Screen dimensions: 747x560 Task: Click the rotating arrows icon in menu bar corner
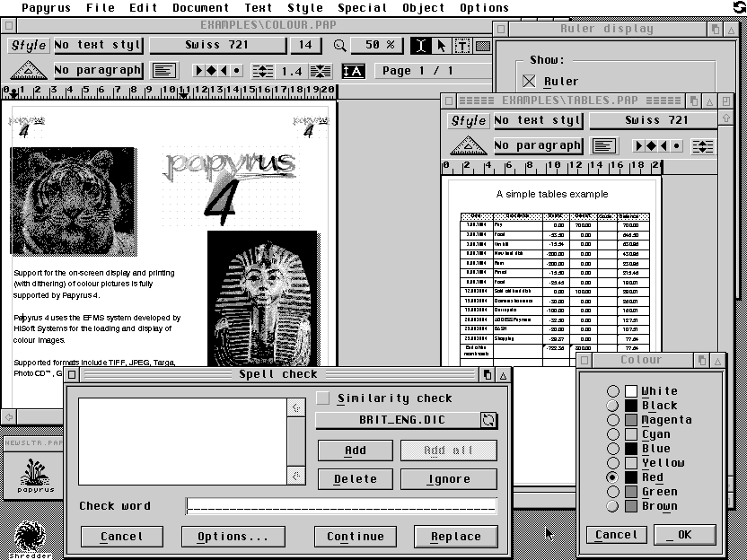pyautogui.click(x=739, y=7)
